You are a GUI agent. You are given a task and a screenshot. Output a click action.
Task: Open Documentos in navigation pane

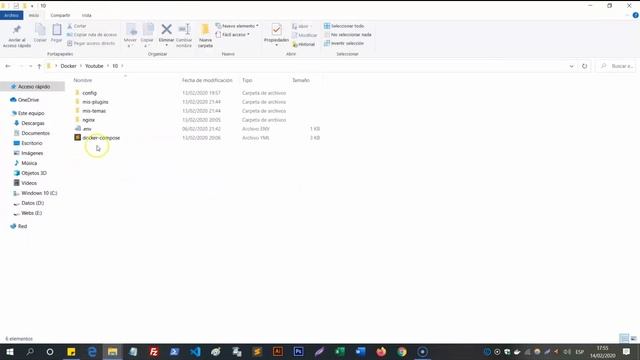36,133
